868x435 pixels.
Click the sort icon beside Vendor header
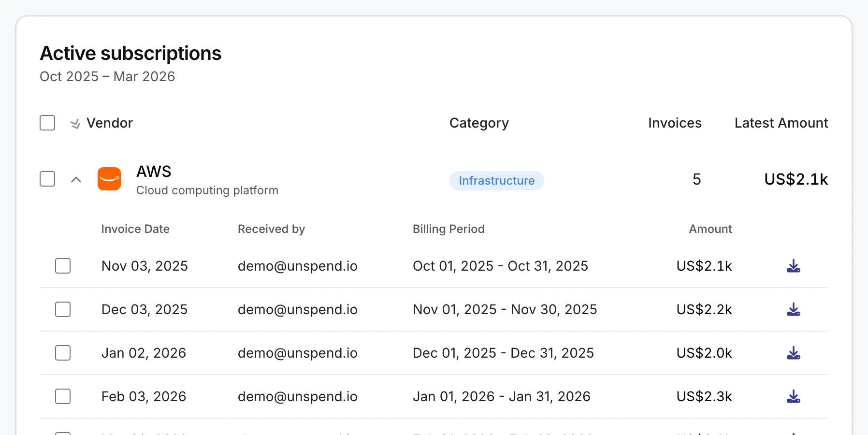point(75,123)
